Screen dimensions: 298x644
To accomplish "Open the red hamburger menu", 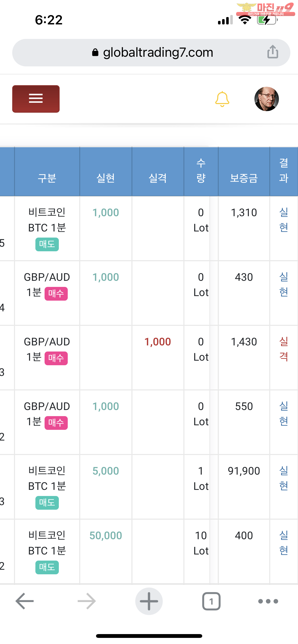I will tap(36, 99).
